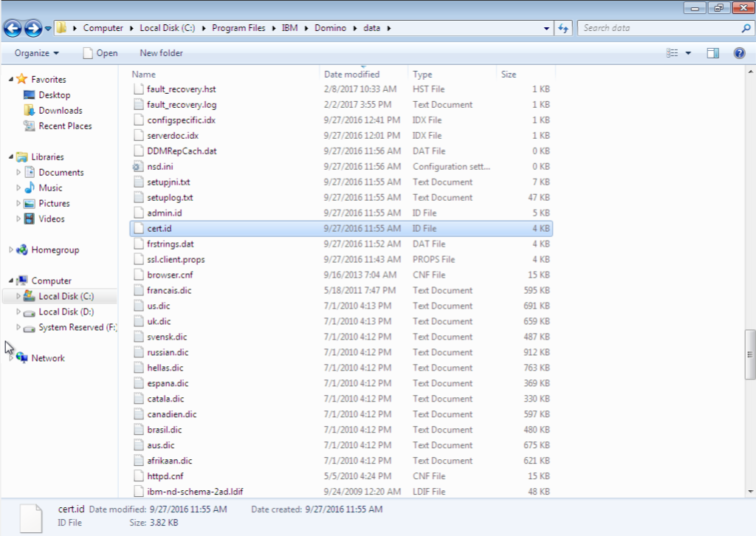Click the vertical scrollbar thumb

tap(750, 354)
